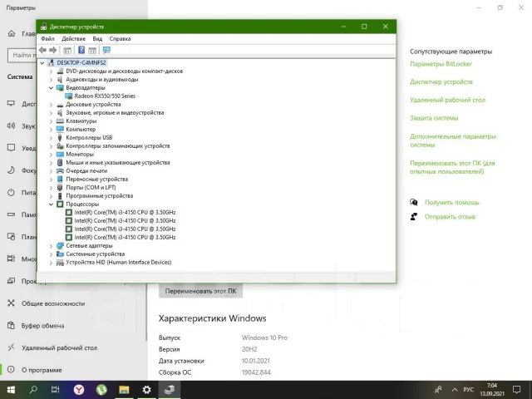
Task: Launch Yandex Browser from taskbar
Action: [79, 390]
